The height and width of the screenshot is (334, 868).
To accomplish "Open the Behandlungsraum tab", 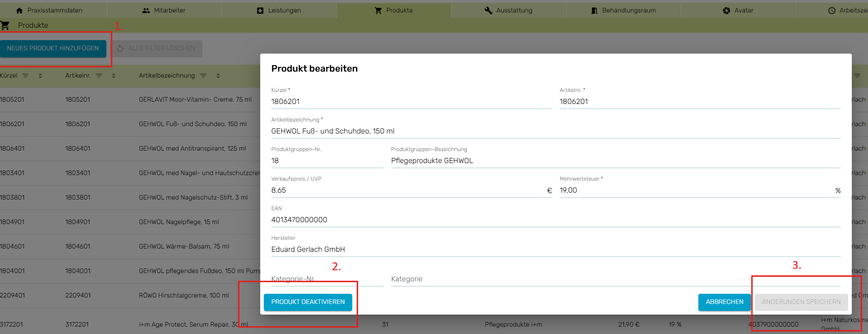I will pyautogui.click(x=623, y=10).
